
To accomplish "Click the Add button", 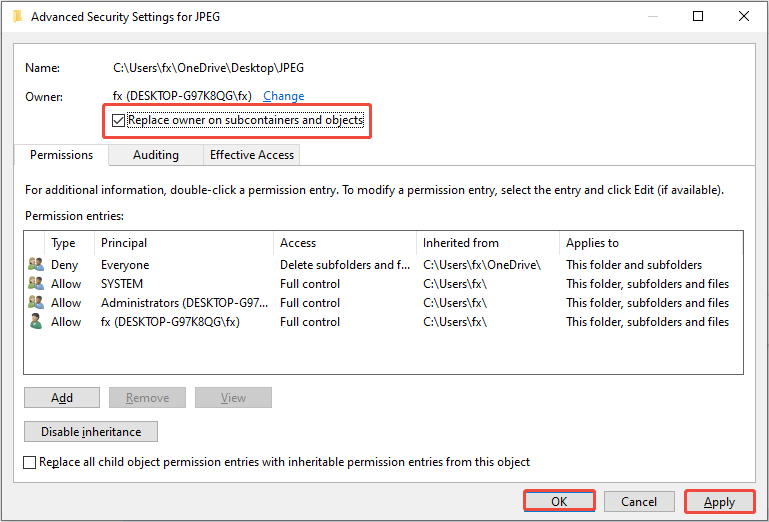I will pyautogui.click(x=62, y=397).
